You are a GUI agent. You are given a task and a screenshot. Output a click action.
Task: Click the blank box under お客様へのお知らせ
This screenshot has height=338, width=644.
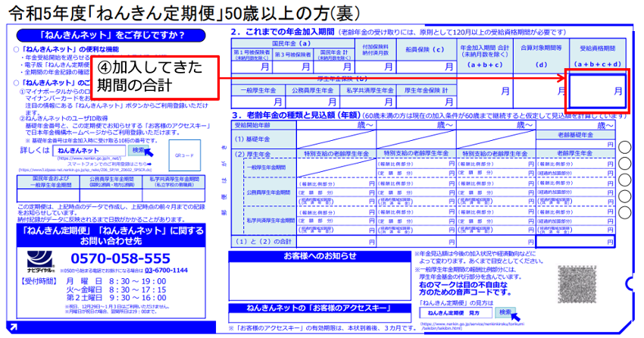(320, 281)
